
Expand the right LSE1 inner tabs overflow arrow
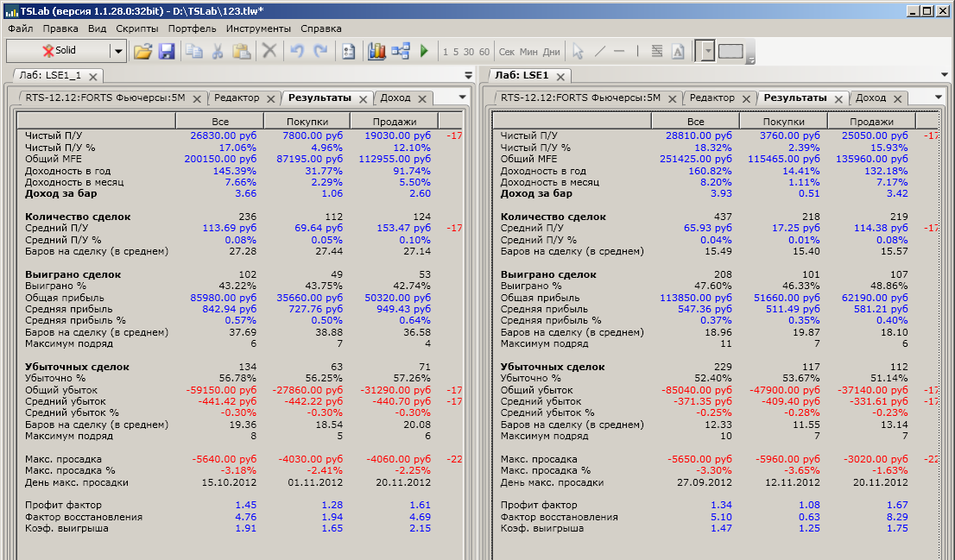[x=938, y=98]
